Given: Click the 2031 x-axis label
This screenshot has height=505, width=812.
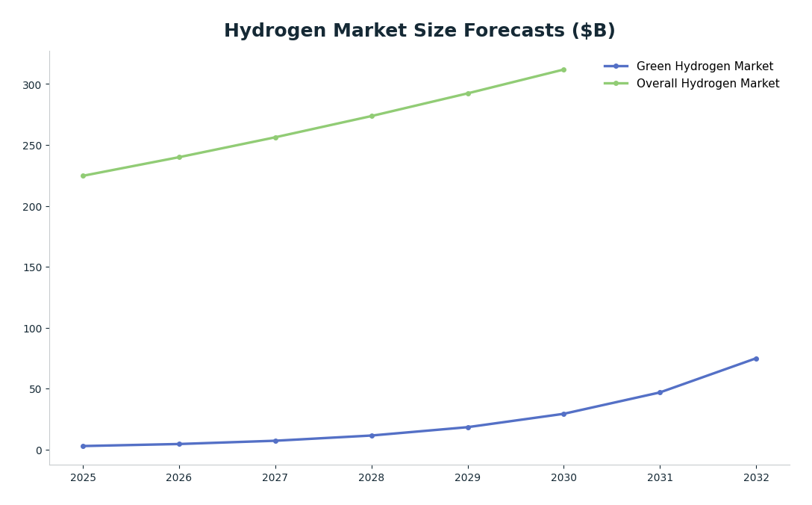Looking at the screenshot, I should click(660, 477).
